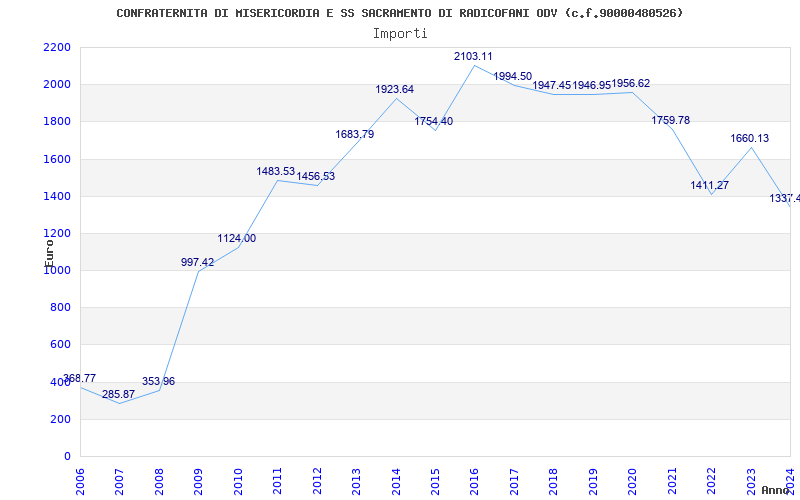Click the 1400 y-axis tick label

[x=57, y=196]
